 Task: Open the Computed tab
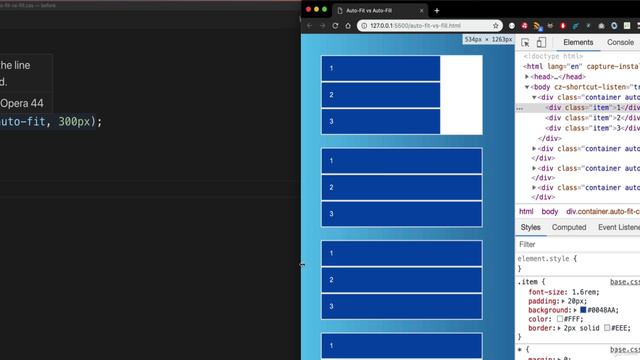pos(569,227)
